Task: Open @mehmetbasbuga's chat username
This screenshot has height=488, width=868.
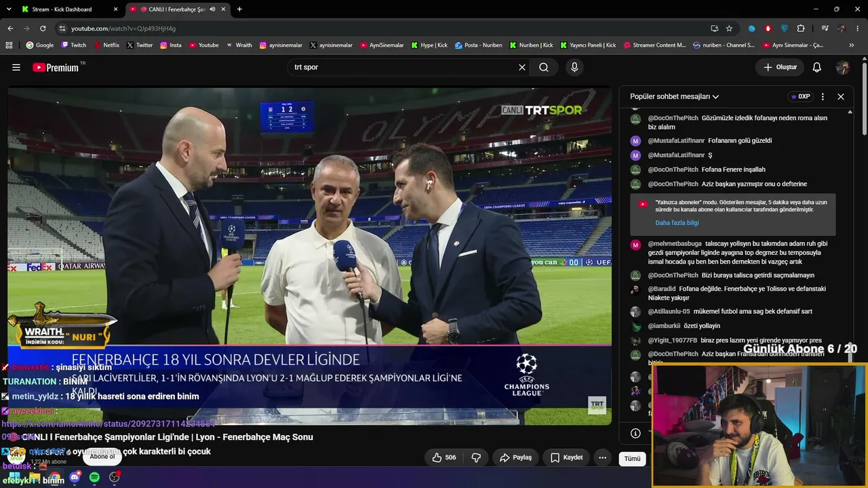Action: pyautogui.click(x=675, y=243)
